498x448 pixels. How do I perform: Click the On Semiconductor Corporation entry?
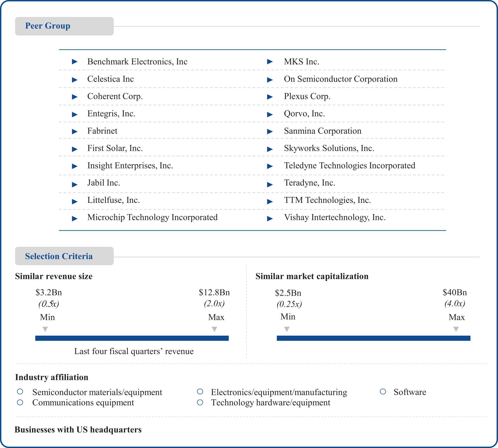341,79
